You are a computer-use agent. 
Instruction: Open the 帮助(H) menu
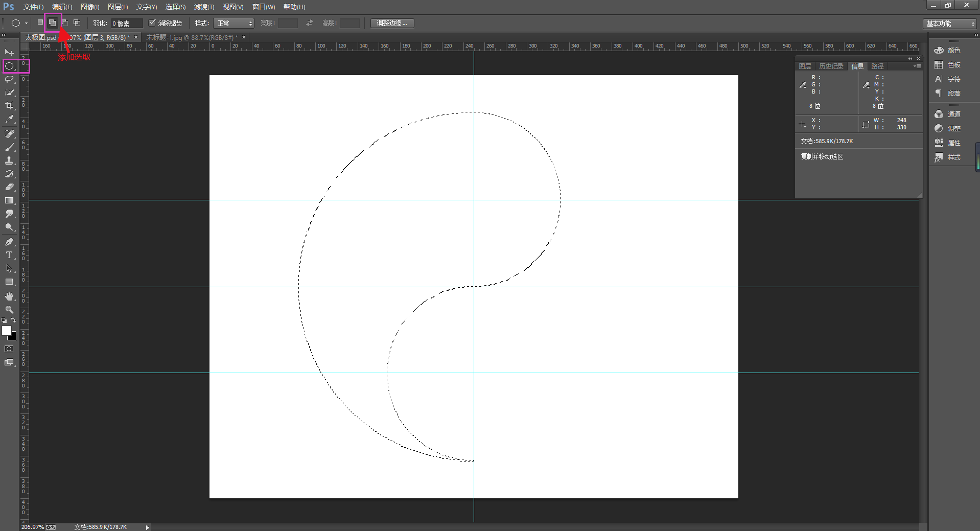[294, 7]
